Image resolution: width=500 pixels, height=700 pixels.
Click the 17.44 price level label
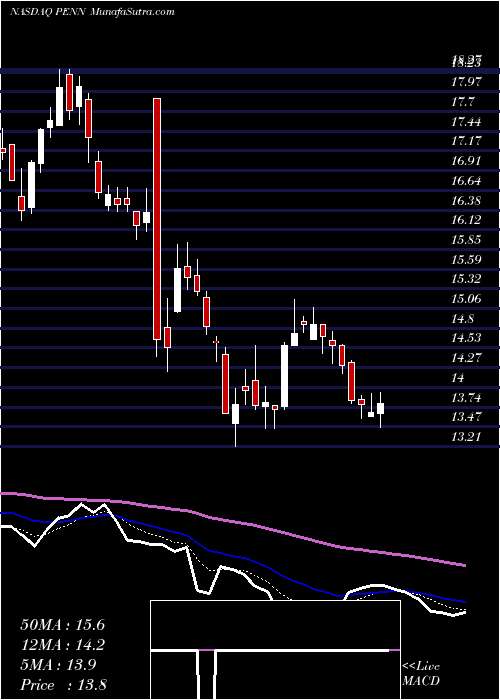point(466,121)
